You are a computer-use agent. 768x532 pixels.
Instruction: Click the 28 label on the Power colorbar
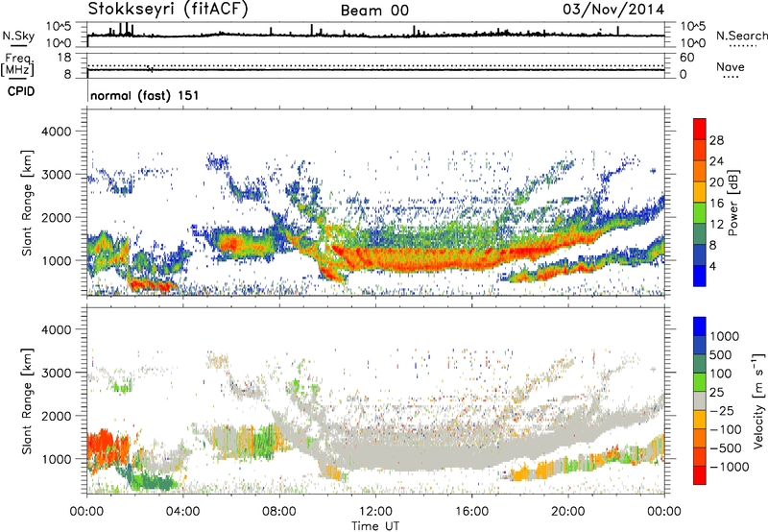[x=716, y=140]
